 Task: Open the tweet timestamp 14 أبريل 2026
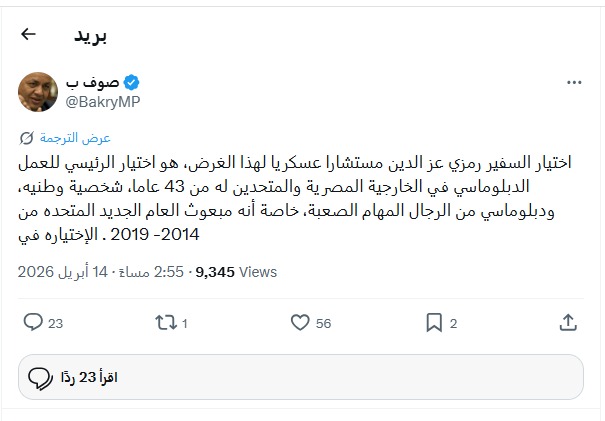coord(71,269)
